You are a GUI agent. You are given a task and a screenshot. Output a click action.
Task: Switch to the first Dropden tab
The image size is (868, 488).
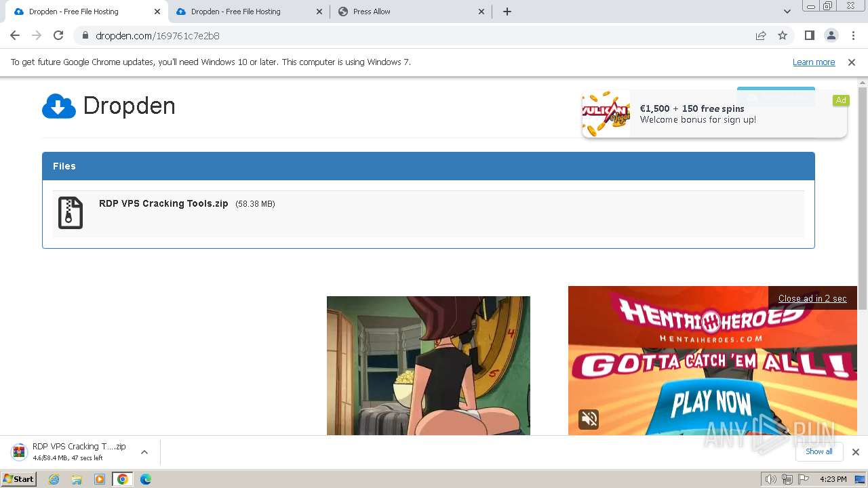point(85,12)
